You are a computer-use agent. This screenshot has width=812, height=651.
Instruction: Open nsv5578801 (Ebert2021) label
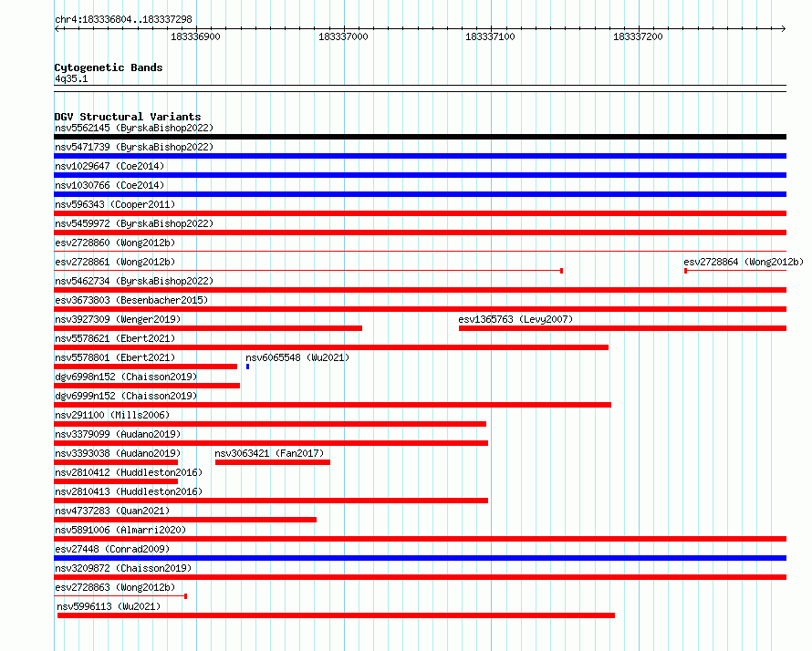(115, 357)
